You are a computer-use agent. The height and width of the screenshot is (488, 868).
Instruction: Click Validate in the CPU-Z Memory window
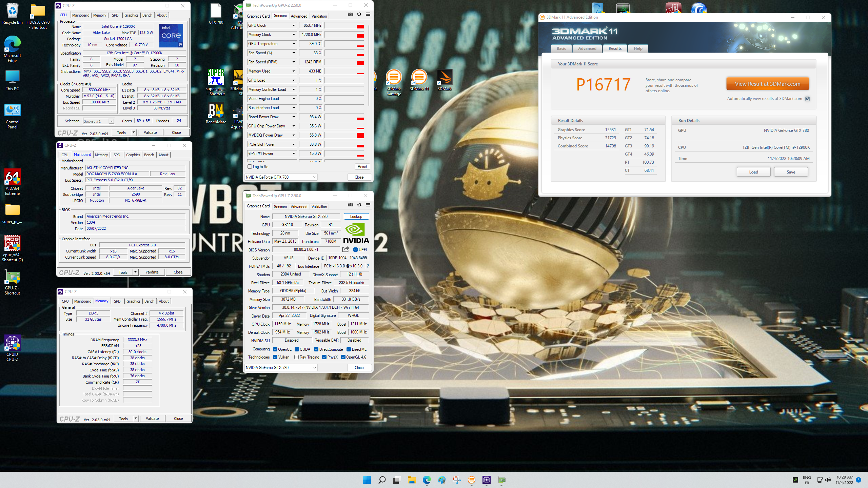(152, 419)
